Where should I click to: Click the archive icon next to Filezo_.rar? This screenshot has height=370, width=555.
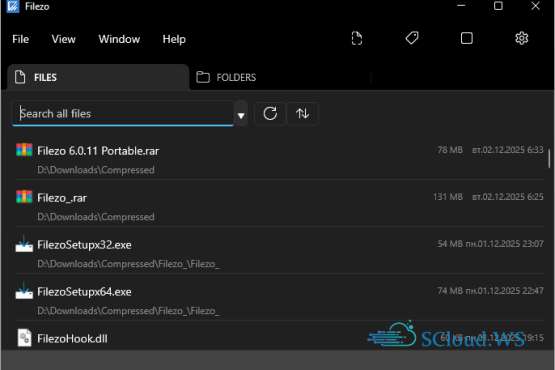coord(24,197)
